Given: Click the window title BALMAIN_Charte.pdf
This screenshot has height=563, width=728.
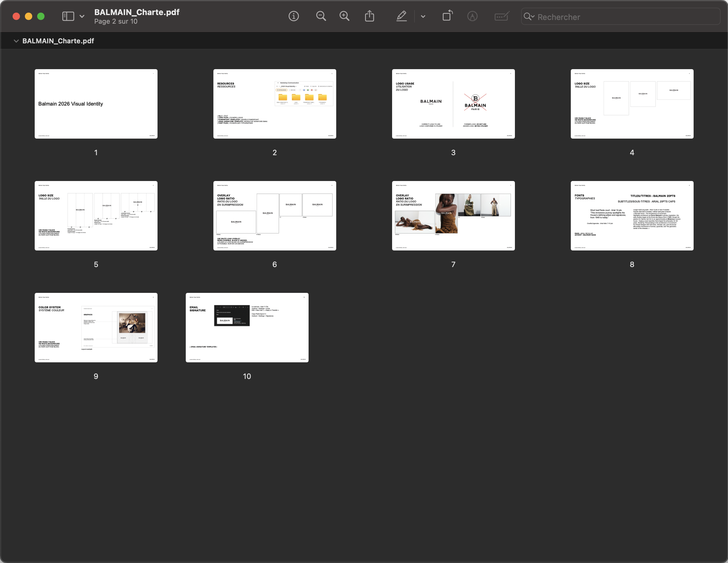Looking at the screenshot, I should coord(137,12).
